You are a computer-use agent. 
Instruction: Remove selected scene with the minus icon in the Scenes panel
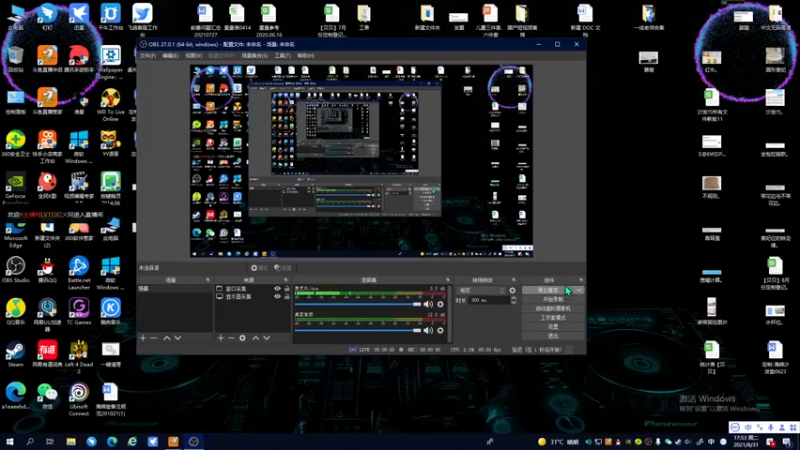(154, 338)
